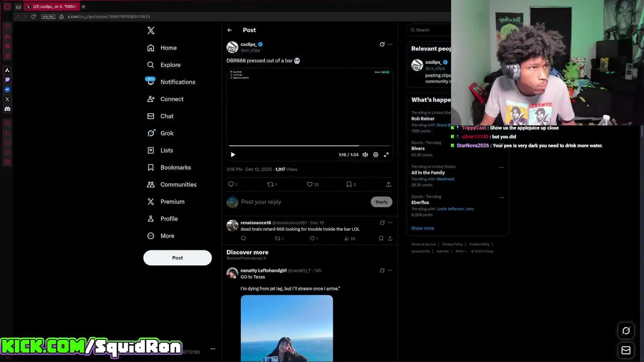This screenshot has width=644, height=362.
Task: Open Explore in the sidebar
Action: coord(164,65)
